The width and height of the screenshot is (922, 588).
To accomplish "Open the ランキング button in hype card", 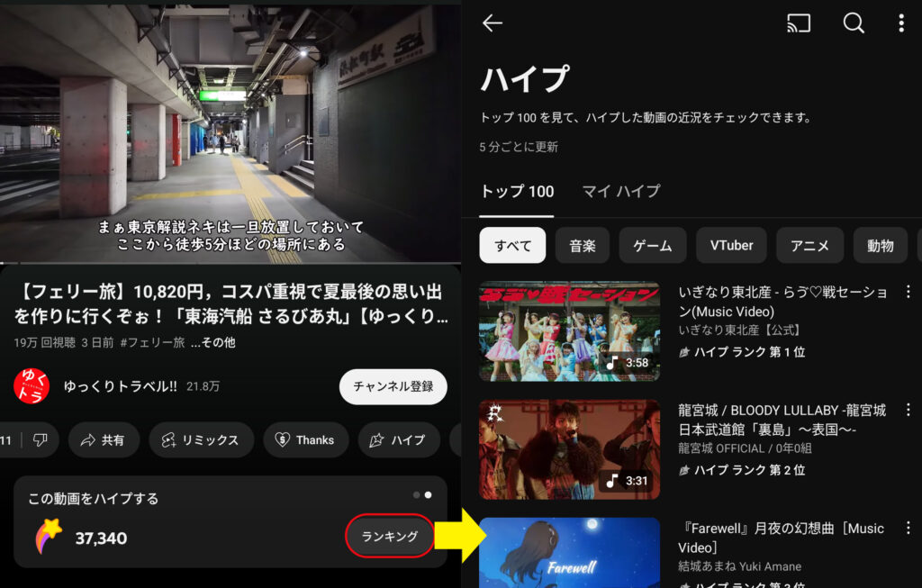I will (389, 537).
